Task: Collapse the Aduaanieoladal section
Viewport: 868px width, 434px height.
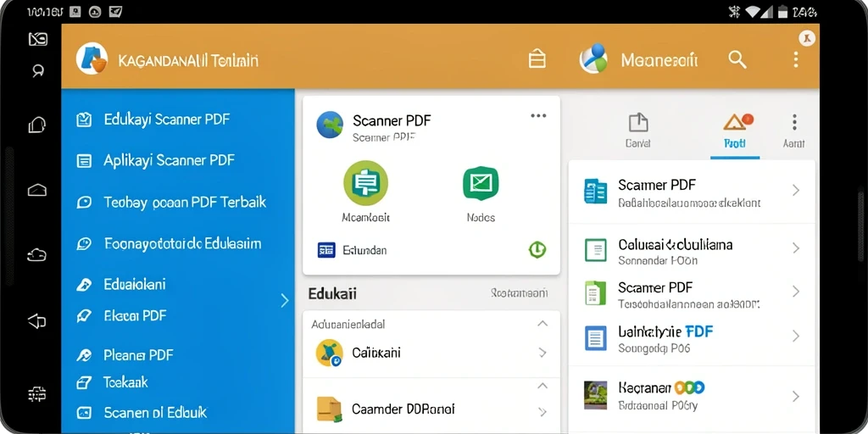Action: [542, 323]
